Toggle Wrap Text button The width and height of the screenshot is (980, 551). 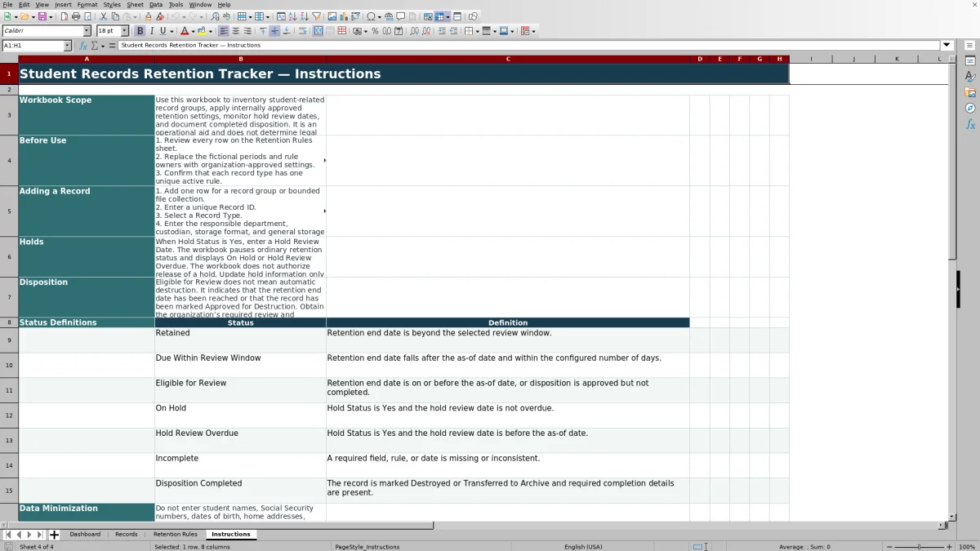(x=302, y=31)
